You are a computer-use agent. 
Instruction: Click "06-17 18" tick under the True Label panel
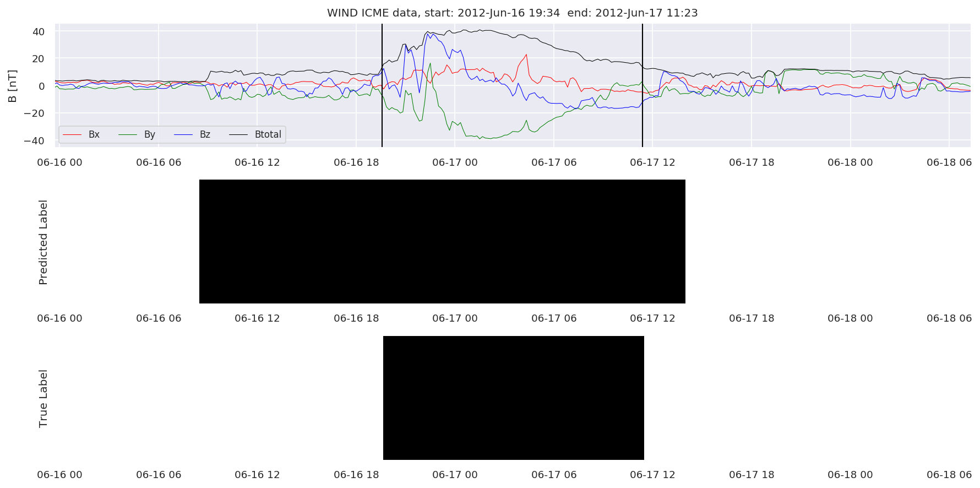(x=752, y=475)
